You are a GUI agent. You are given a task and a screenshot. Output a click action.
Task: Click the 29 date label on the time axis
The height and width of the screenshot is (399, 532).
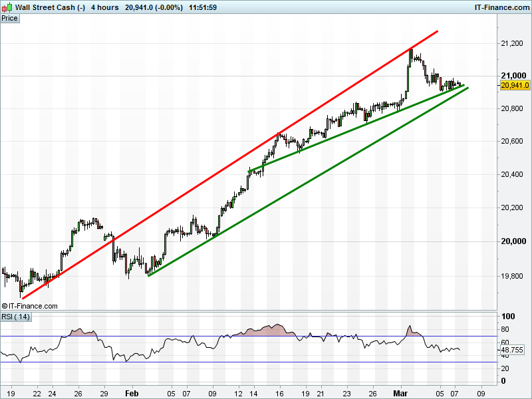click(x=104, y=394)
